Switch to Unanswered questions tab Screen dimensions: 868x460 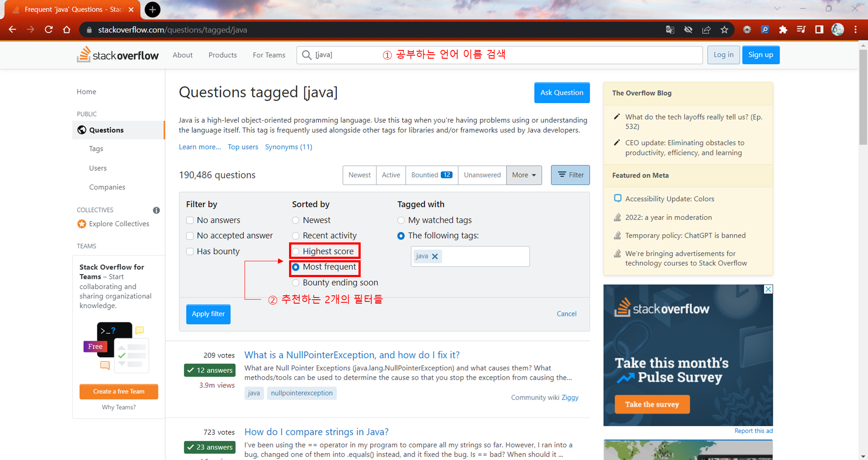[x=482, y=175]
